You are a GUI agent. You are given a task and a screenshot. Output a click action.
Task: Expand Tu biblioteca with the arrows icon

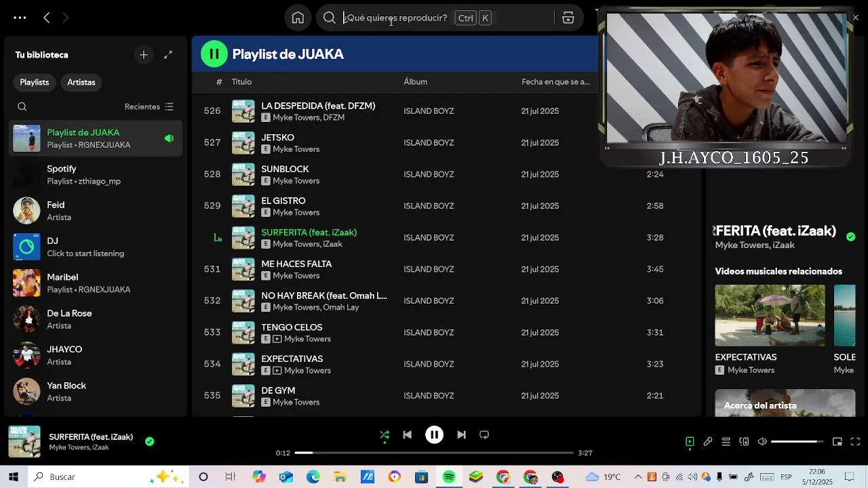point(168,55)
